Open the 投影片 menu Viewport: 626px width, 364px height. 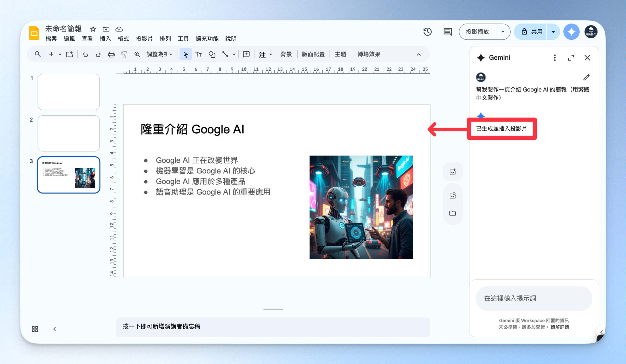pyautogui.click(x=144, y=39)
